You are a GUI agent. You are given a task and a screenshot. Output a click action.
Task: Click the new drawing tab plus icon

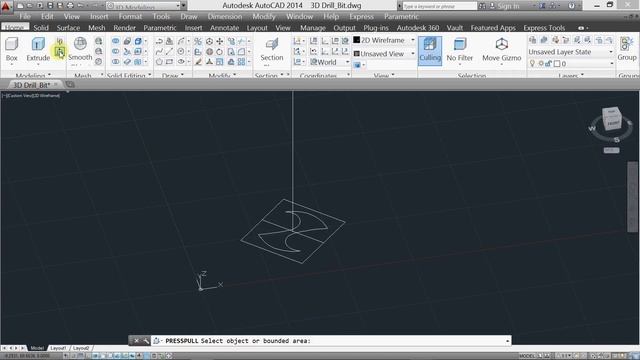(70, 84)
